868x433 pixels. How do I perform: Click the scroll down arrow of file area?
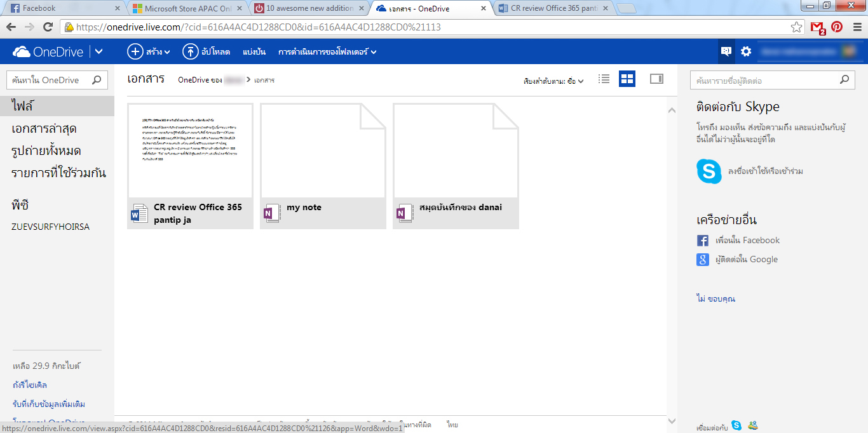[672, 420]
